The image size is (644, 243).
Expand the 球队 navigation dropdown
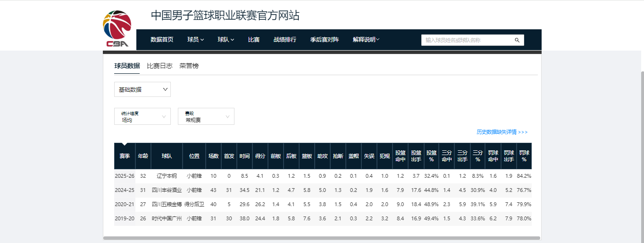(226, 40)
